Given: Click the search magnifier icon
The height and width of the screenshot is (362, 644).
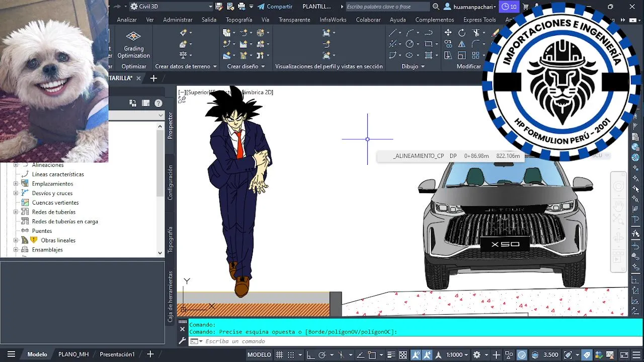Looking at the screenshot, I should tap(436, 7).
